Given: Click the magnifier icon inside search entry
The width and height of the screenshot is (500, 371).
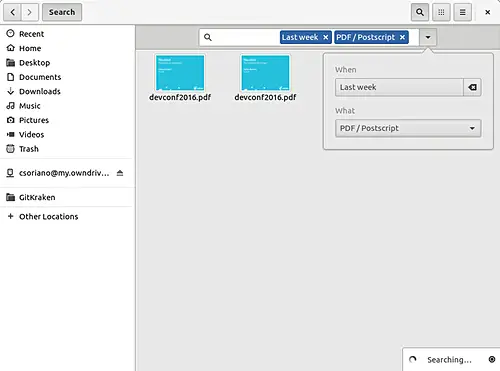Looking at the screenshot, I should 208,37.
